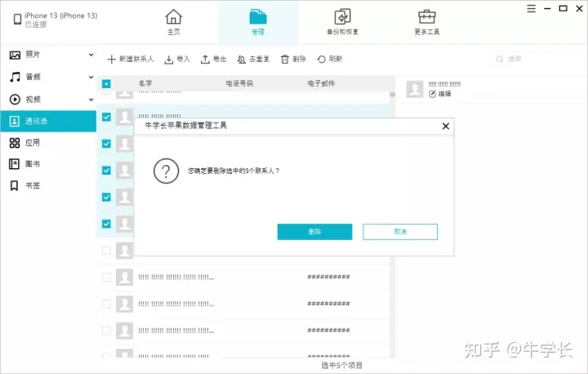This screenshot has width=588, height=374.
Task: Click the 删除 trash icon in toolbar
Action: 285,59
